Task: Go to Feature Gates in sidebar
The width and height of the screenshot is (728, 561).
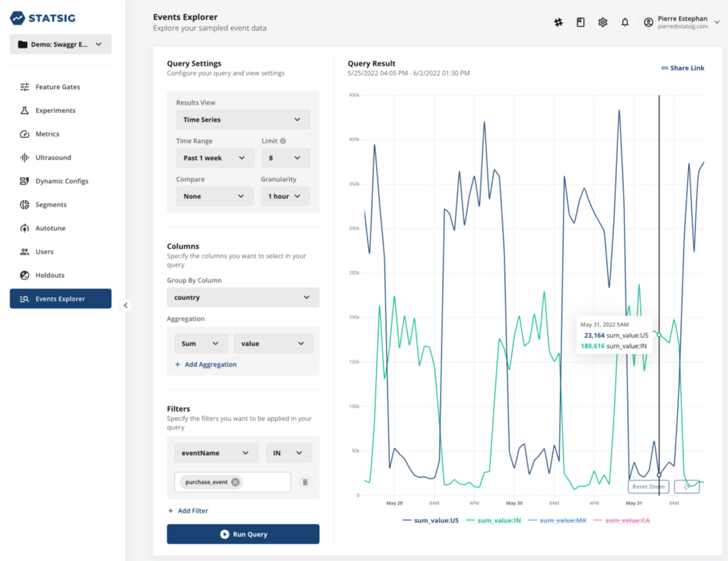Action: click(x=60, y=87)
